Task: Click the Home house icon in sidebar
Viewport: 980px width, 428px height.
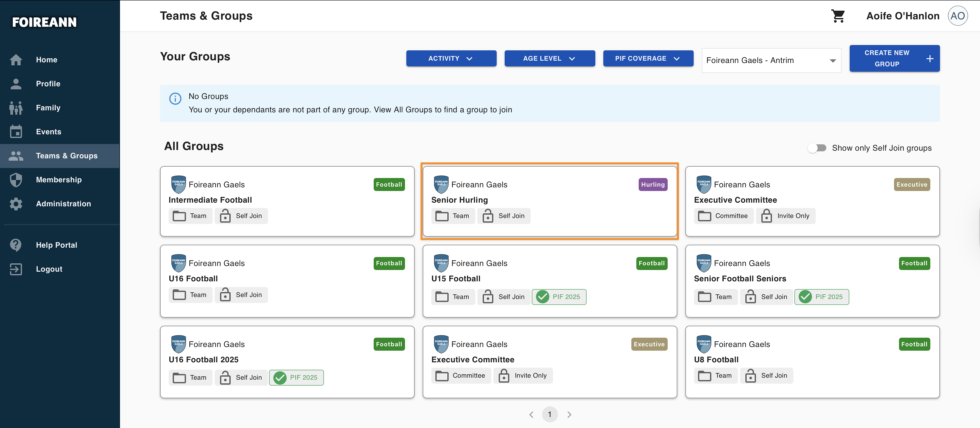Action: pyautogui.click(x=16, y=60)
